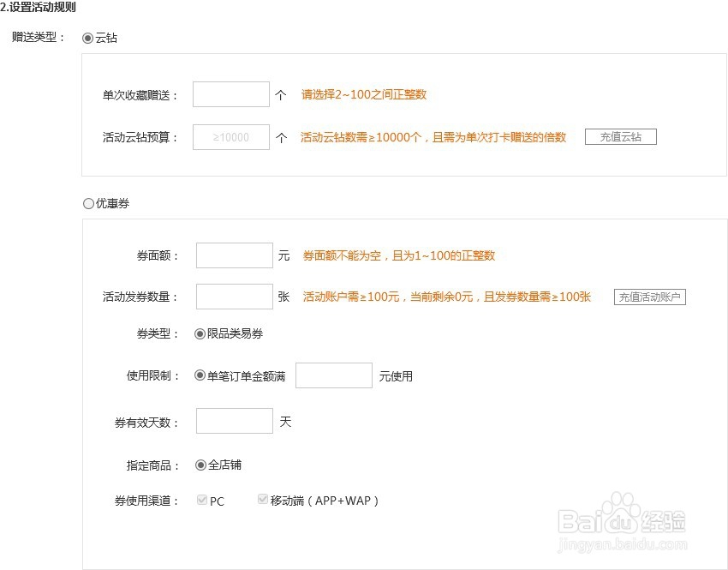This screenshot has width=728, height=570.
Task: Focus the 活动发券数量 input field
Action: pyautogui.click(x=234, y=297)
